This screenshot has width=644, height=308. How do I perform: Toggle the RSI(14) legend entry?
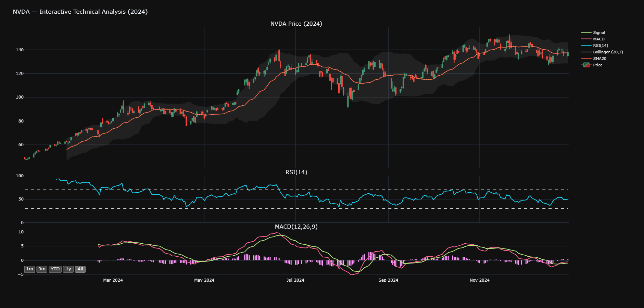click(601, 46)
